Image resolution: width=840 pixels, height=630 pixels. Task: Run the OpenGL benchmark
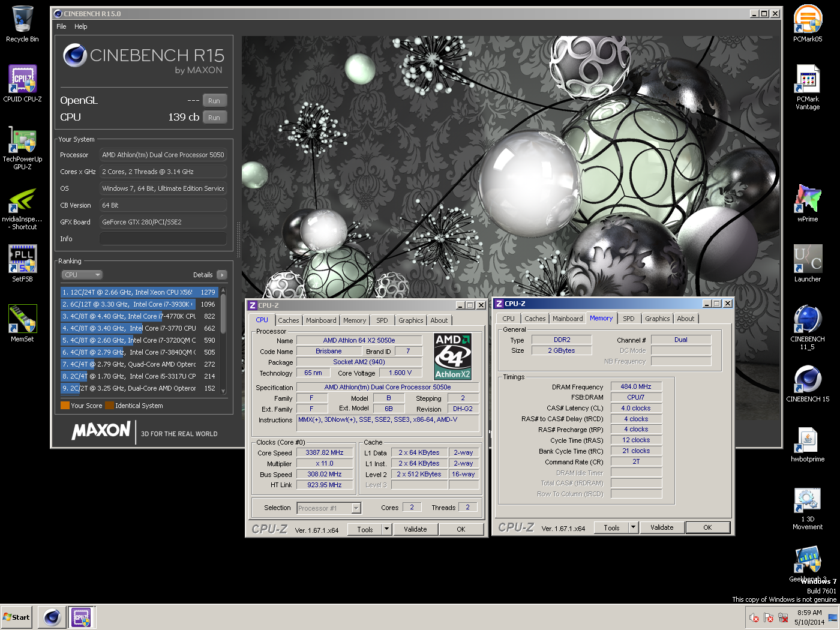(x=214, y=100)
